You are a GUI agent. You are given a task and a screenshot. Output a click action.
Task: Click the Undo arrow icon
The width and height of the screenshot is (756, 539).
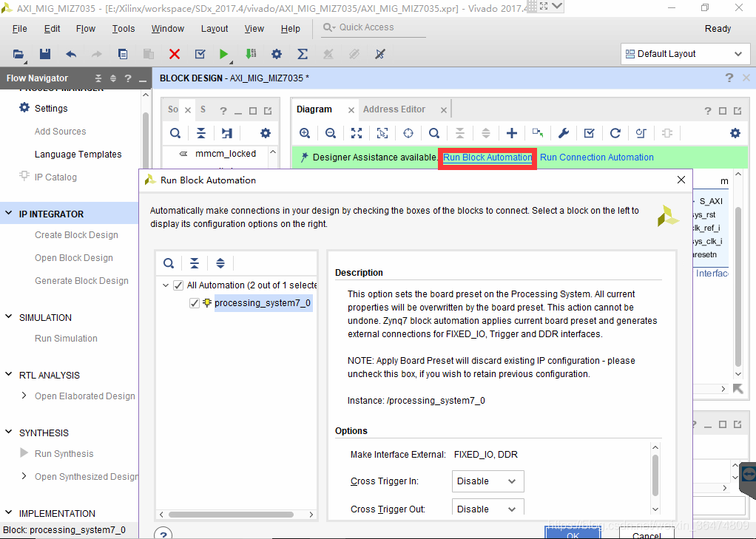71,54
